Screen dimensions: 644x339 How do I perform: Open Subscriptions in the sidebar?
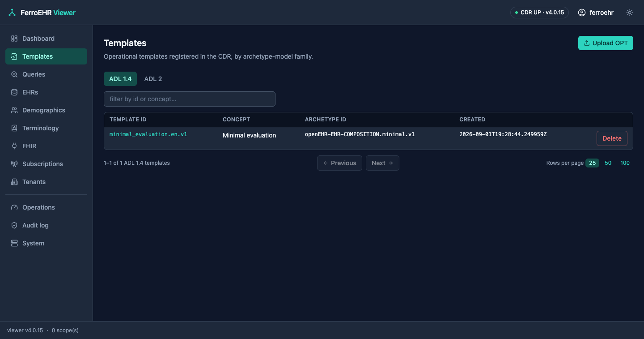tap(46, 164)
